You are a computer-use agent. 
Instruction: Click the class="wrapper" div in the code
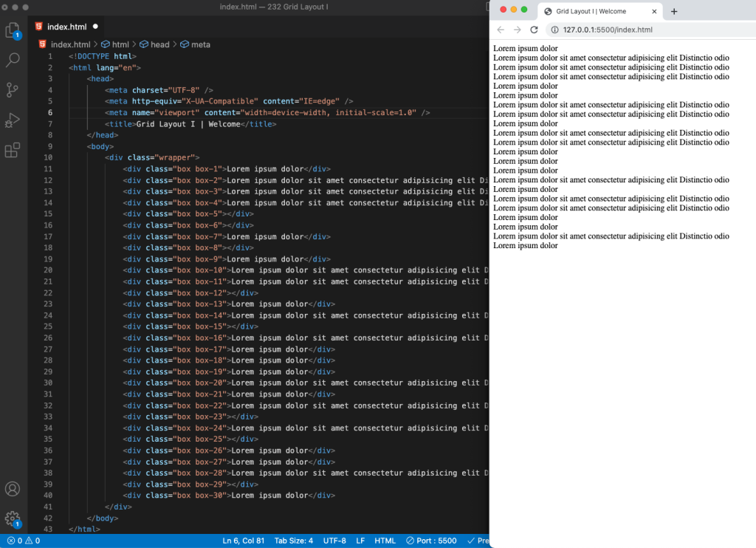pos(152,158)
